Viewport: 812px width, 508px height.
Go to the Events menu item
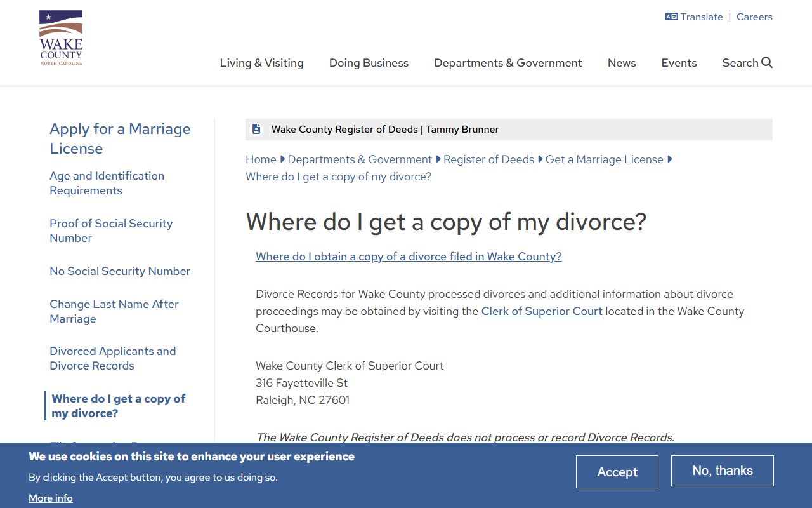(679, 63)
